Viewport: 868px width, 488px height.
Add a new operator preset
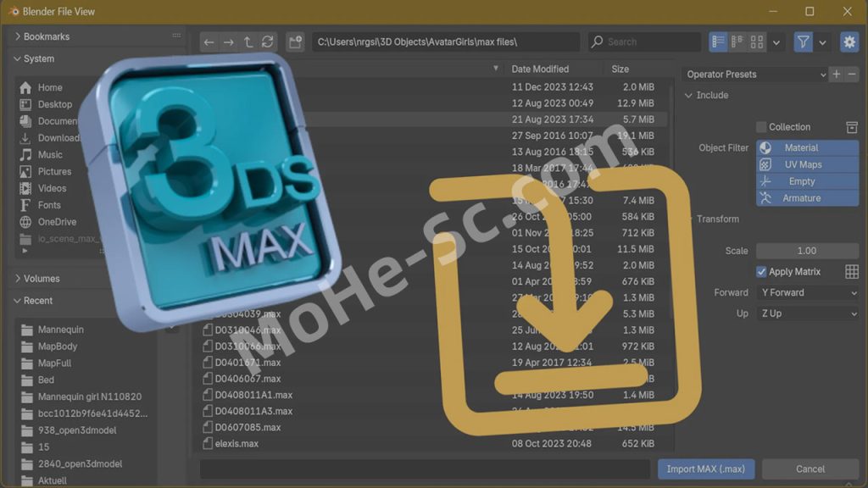pos(837,75)
